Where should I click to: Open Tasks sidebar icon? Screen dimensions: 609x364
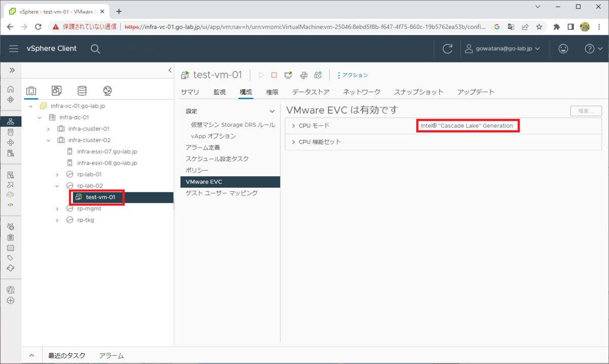pos(11,237)
